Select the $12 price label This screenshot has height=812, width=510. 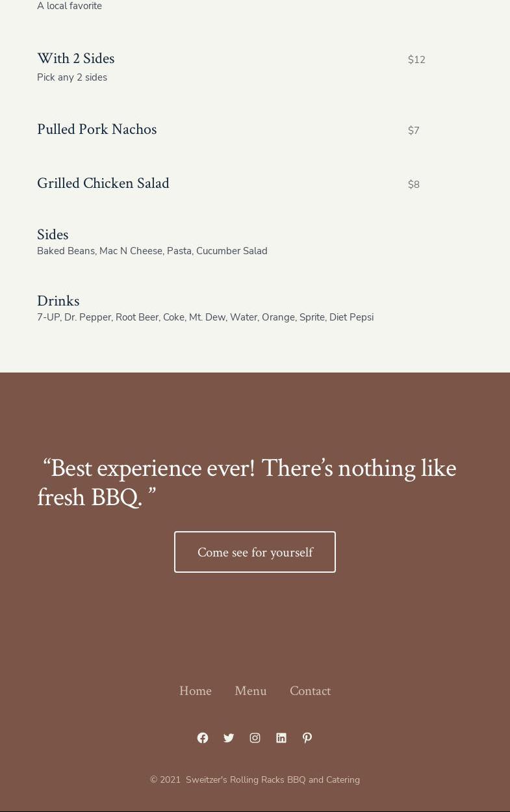tap(416, 60)
